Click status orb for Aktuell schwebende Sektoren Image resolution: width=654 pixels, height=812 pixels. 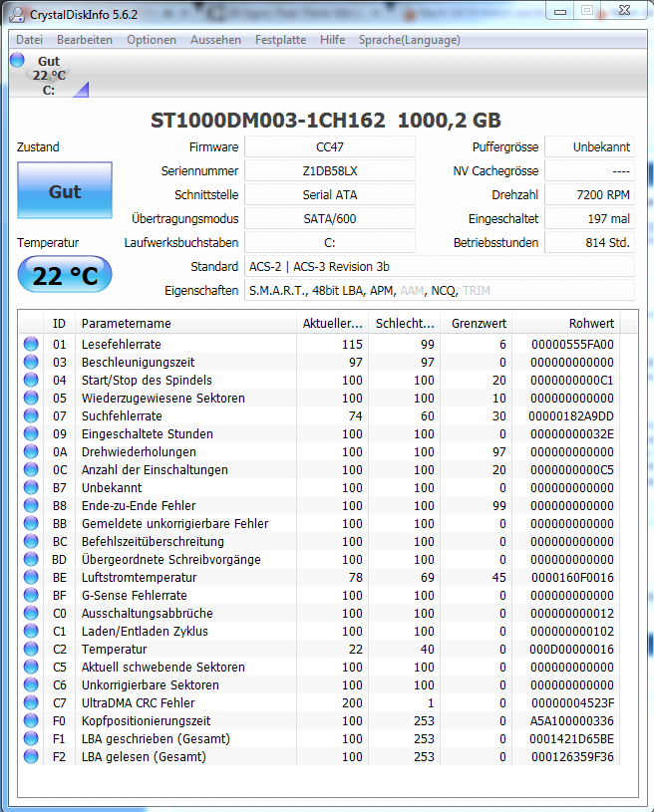click(31, 667)
